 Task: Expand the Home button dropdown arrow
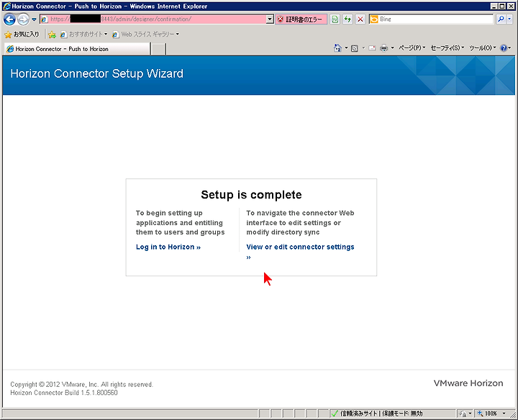(346, 48)
